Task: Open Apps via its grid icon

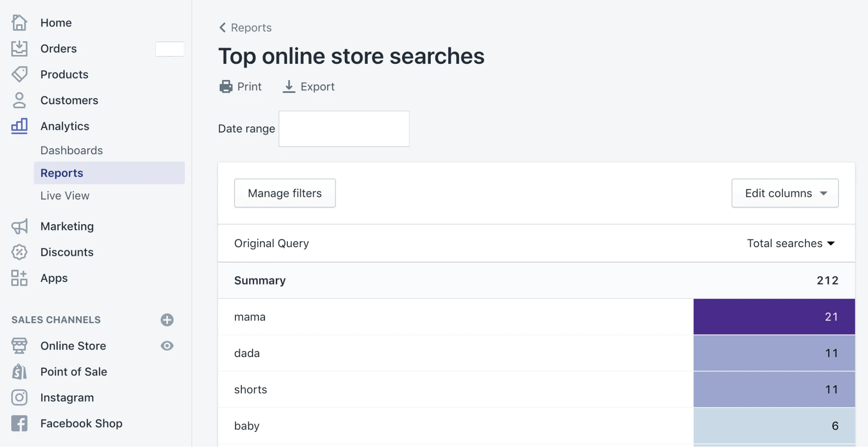Action: point(19,278)
